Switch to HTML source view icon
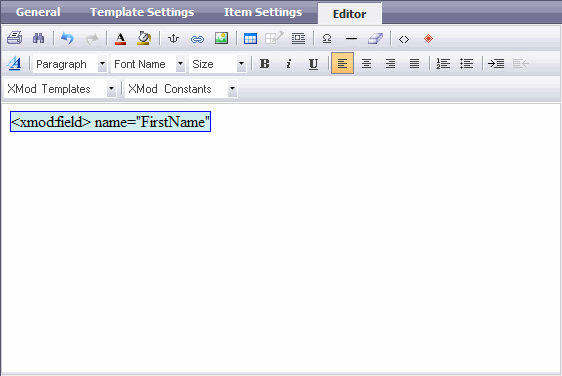Viewport: 562px width, 376px height. [404, 39]
